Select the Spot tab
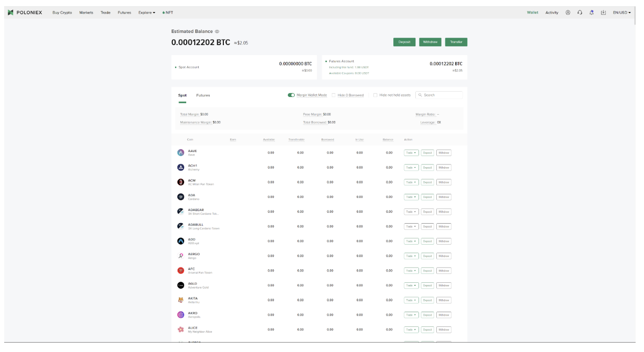 [x=182, y=95]
